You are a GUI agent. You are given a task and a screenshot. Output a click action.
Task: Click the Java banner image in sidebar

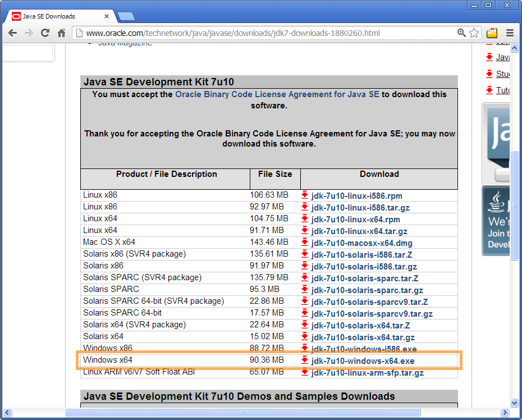click(x=497, y=144)
